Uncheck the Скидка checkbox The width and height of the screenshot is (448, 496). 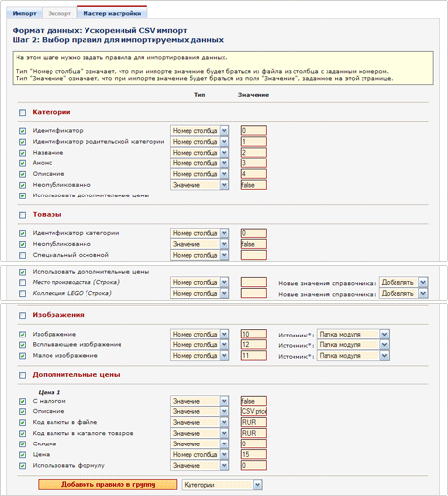22,444
